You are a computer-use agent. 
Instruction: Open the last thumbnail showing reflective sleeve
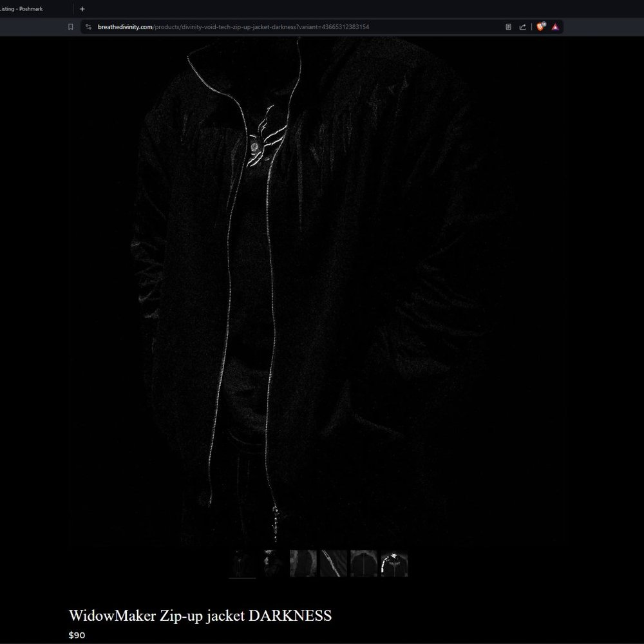394,562
